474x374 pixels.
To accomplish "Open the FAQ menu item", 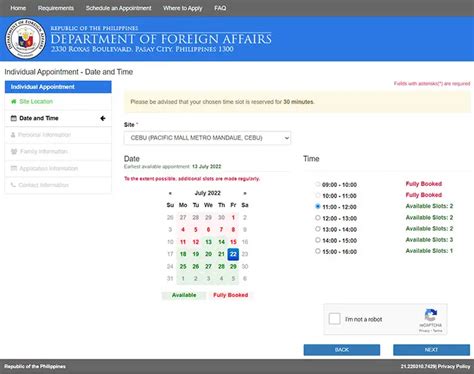I will (220, 8).
